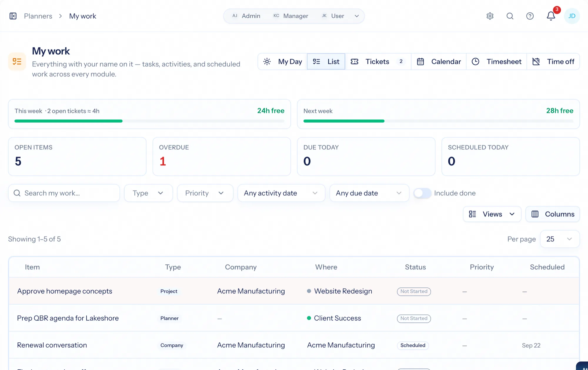The height and width of the screenshot is (370, 588).
Task: Switch to Tickets tab
Action: pos(378,61)
